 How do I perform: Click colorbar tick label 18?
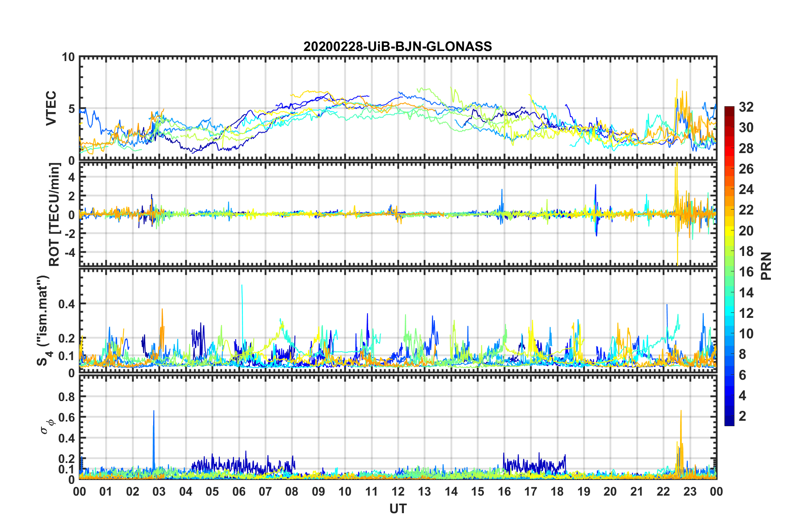point(746,251)
